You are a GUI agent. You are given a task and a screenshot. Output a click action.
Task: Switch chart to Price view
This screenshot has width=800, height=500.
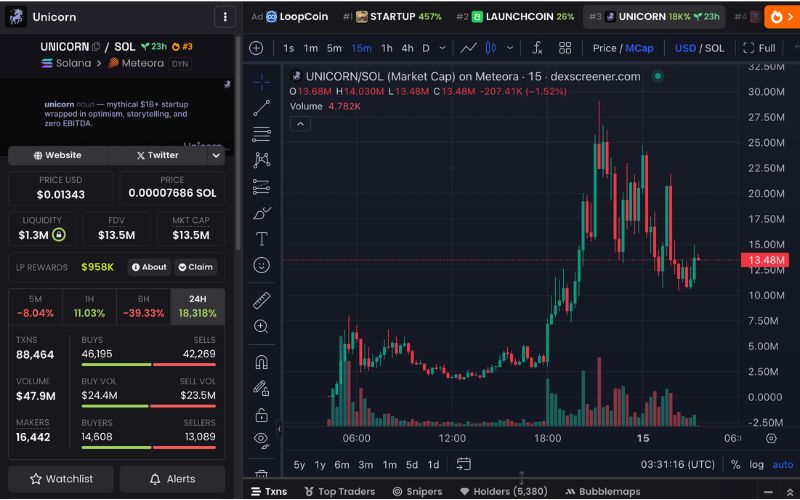(x=605, y=48)
